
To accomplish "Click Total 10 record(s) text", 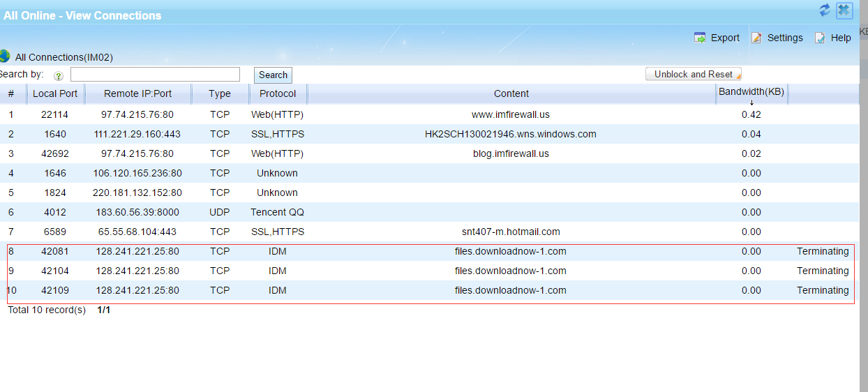I will [47, 310].
